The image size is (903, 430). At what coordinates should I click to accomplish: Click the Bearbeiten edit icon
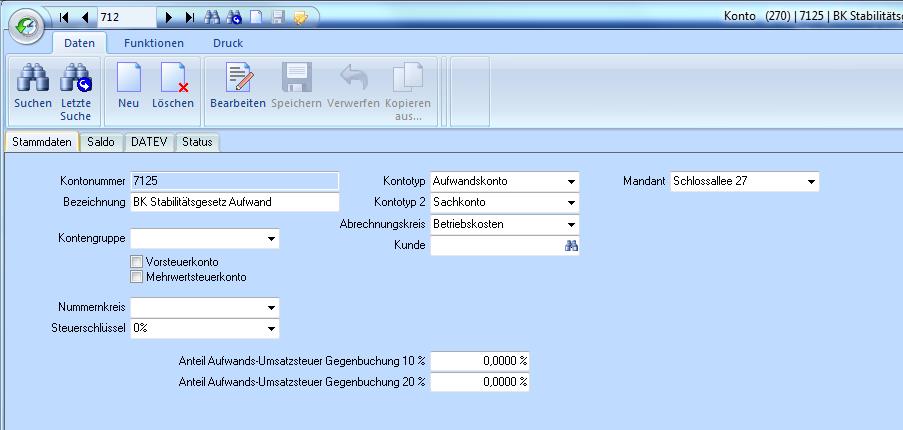click(x=237, y=80)
